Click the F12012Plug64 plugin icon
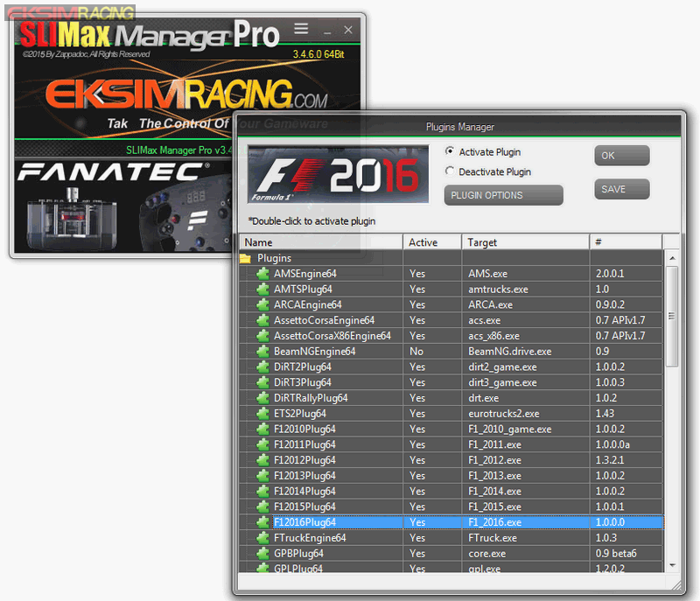Viewport: 700px width, 601px height. tap(263, 460)
